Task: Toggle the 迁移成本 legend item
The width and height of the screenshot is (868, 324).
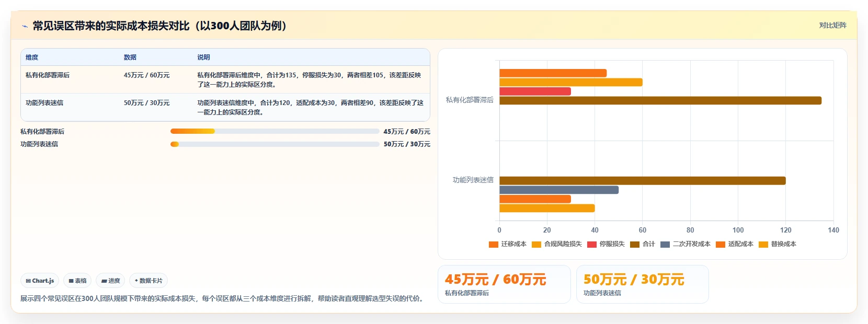Action: coord(508,244)
